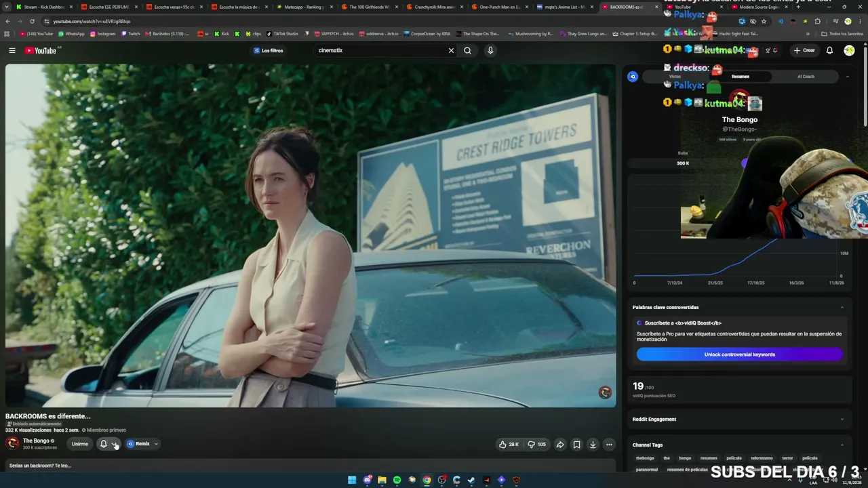
Task: Click the 'telerasumo' channel tag
Action: point(762,458)
